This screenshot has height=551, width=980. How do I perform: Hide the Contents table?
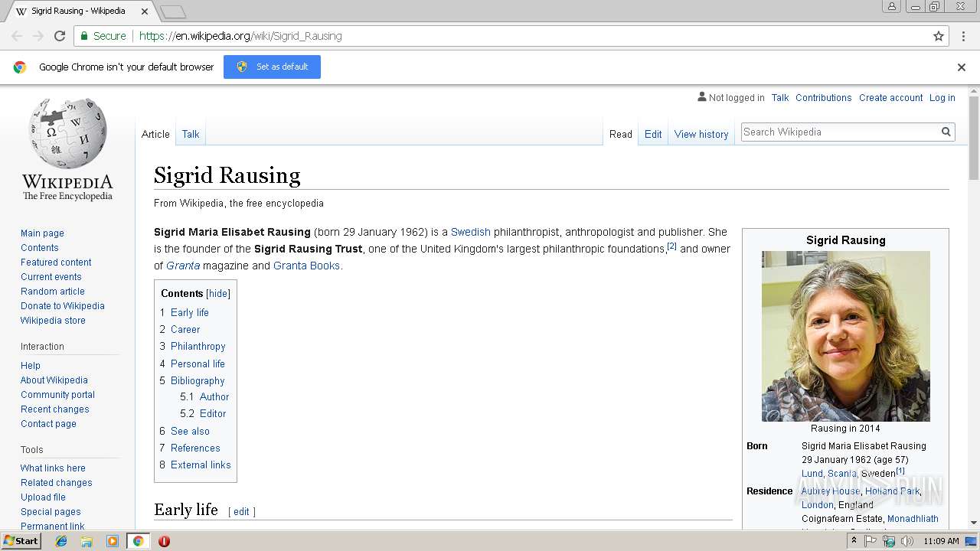[x=218, y=294]
